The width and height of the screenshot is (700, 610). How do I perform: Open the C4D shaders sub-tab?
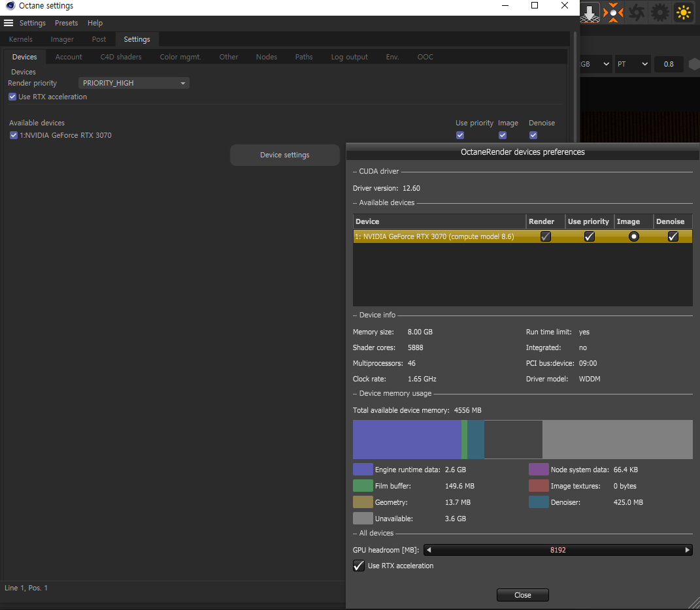tap(121, 57)
